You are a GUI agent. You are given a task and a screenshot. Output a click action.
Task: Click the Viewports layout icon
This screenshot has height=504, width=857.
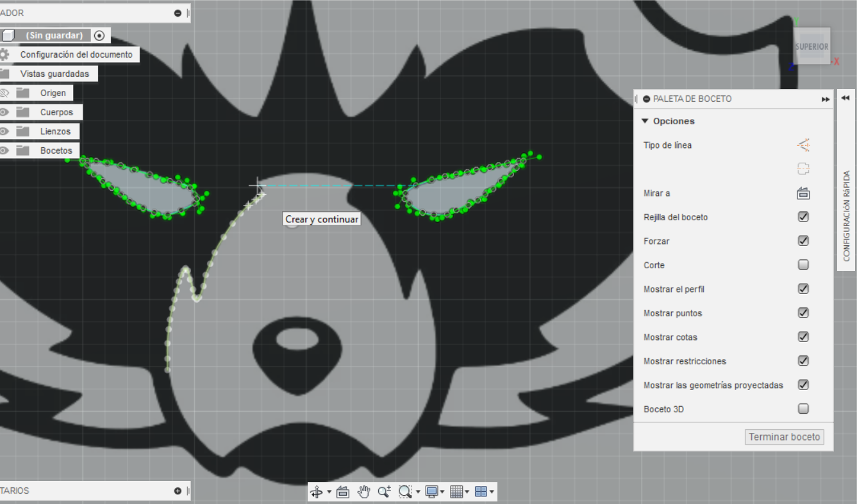[x=481, y=492]
